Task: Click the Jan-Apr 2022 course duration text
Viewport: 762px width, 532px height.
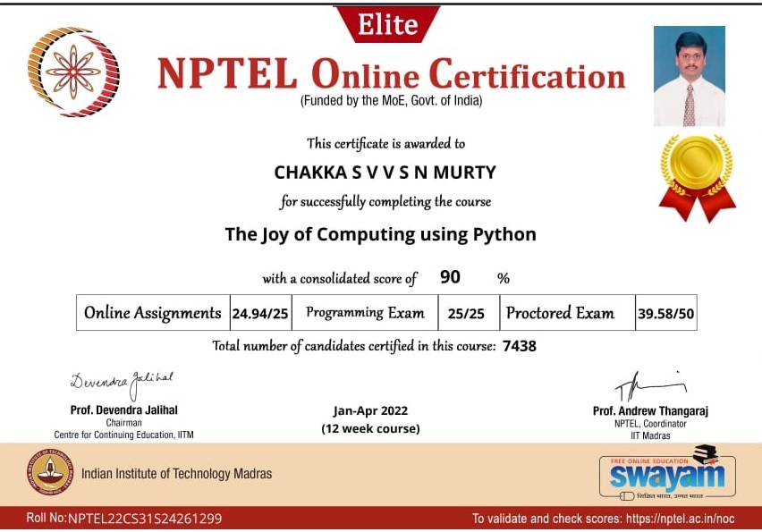Action: pos(370,411)
